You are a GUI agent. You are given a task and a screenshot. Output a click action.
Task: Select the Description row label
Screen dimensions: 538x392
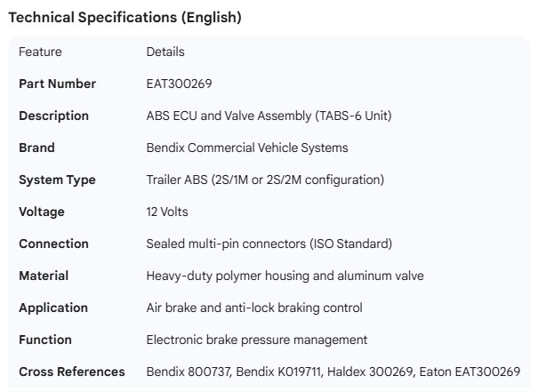pos(53,116)
